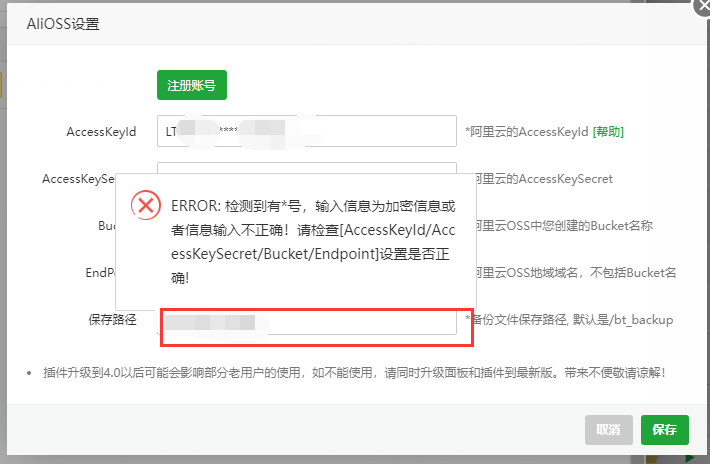Click the ERROR: 检测到有*号 message text

pos(313,242)
